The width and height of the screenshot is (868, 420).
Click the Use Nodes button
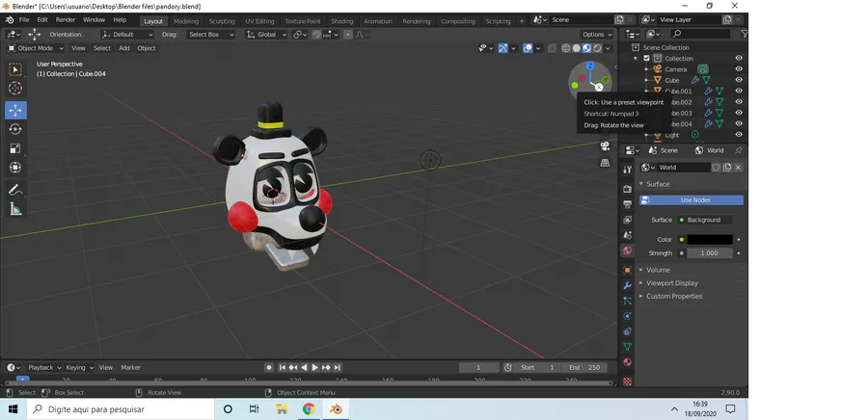click(x=692, y=200)
